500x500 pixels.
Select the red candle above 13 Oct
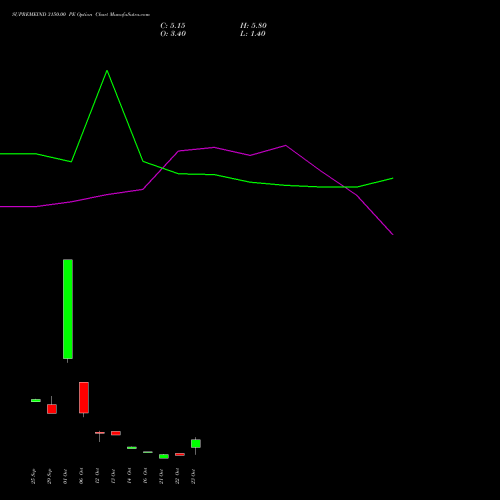pyautogui.click(x=116, y=433)
